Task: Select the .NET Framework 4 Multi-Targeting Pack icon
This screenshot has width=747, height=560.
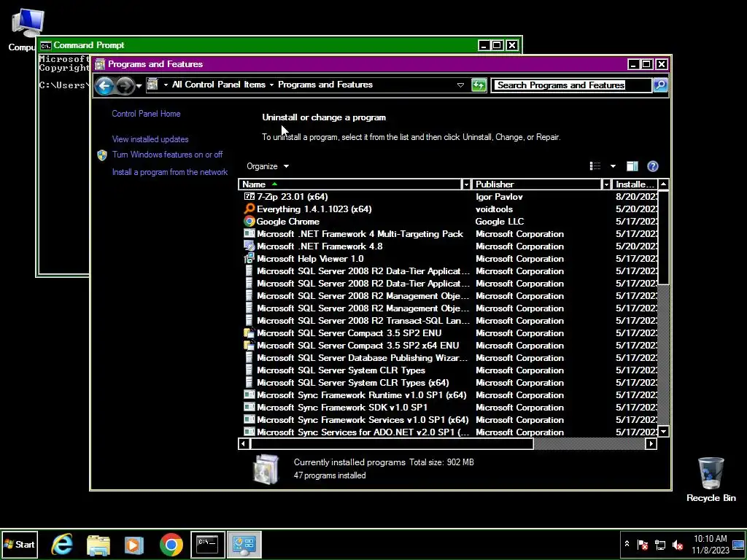Action: point(249,234)
